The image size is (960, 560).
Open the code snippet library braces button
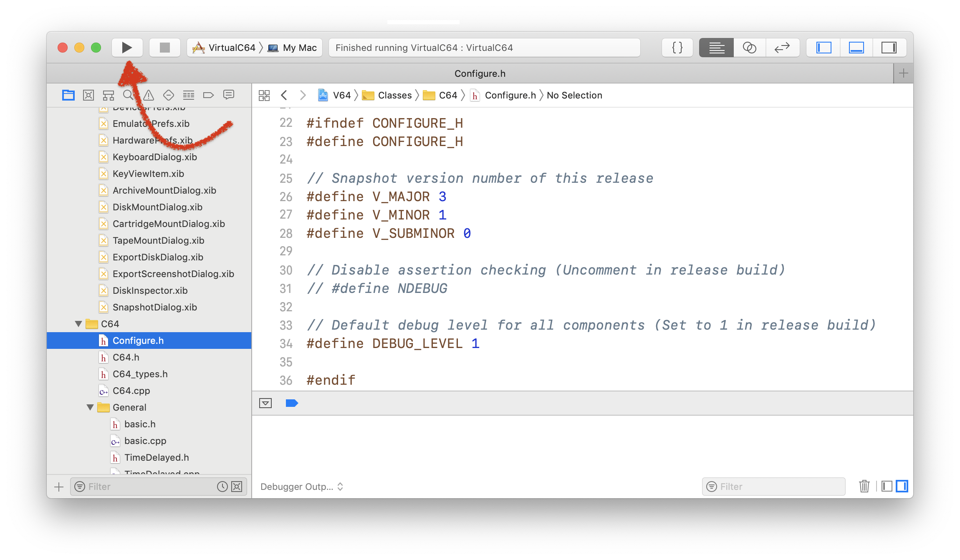click(x=677, y=48)
